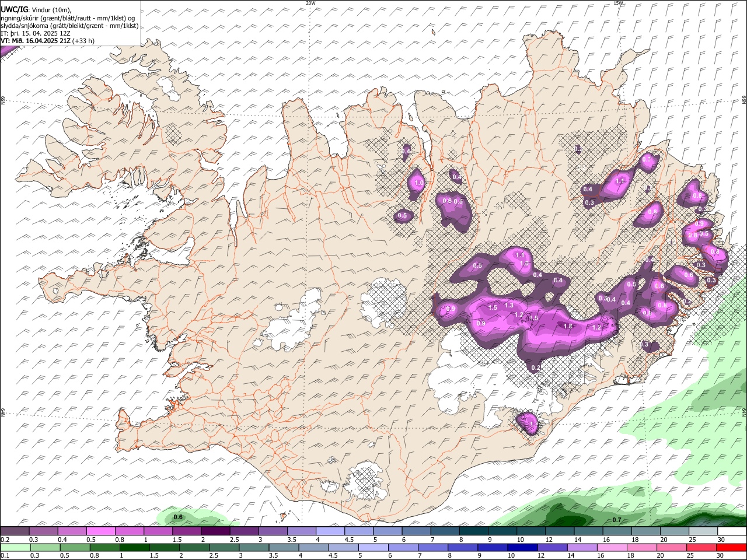Select the upper legend swatch labelled 8

[473, 531]
